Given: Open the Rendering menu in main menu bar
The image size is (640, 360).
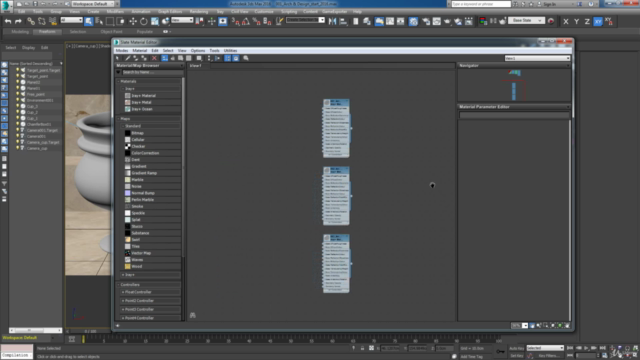Looking at the screenshot, I should click(199, 12).
